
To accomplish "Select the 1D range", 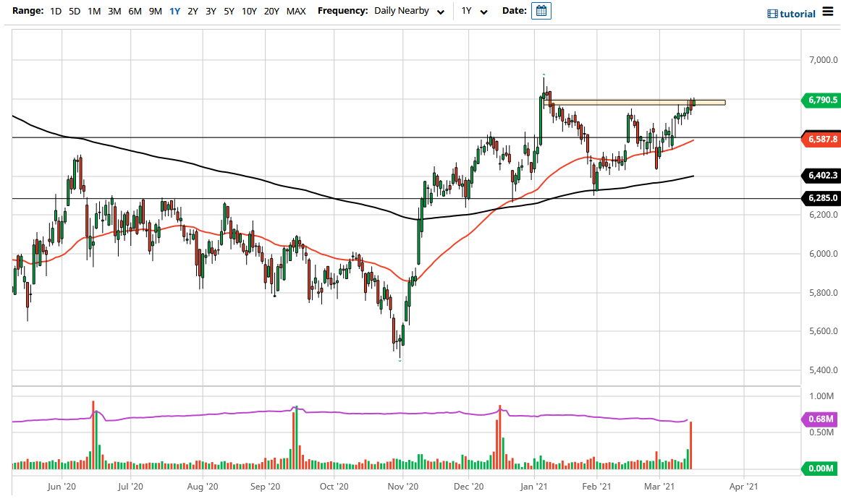I will click(x=54, y=11).
